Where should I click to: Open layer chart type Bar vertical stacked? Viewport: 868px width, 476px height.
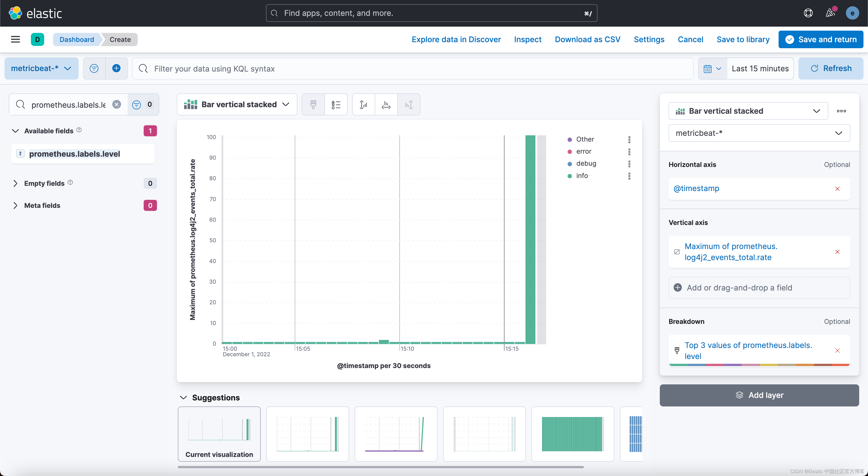click(x=748, y=111)
